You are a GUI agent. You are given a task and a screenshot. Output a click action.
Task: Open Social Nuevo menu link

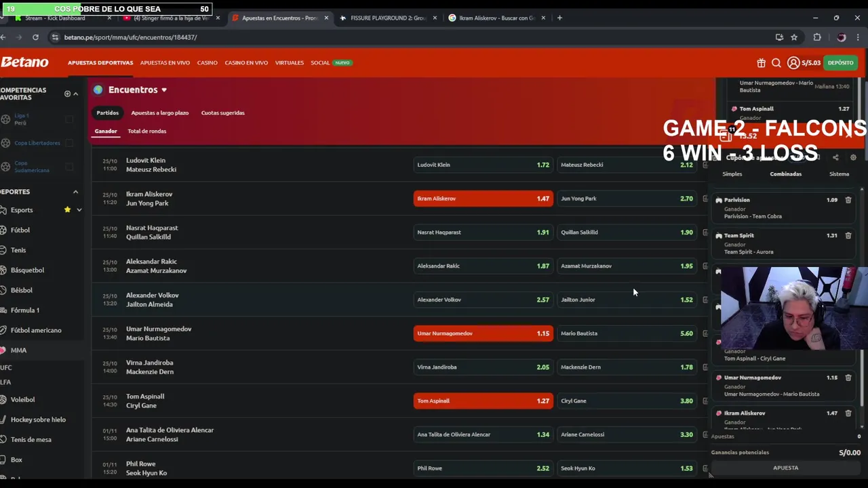330,62
